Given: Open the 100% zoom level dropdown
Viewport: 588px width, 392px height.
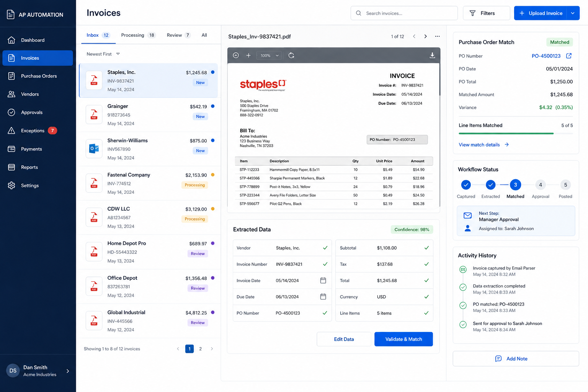Looking at the screenshot, I should [x=269, y=56].
